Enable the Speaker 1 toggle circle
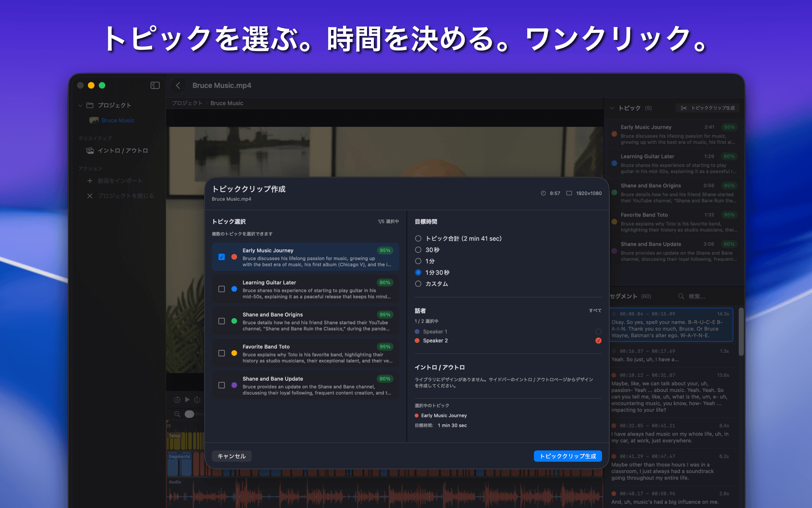Image resolution: width=812 pixels, height=508 pixels. click(x=598, y=332)
